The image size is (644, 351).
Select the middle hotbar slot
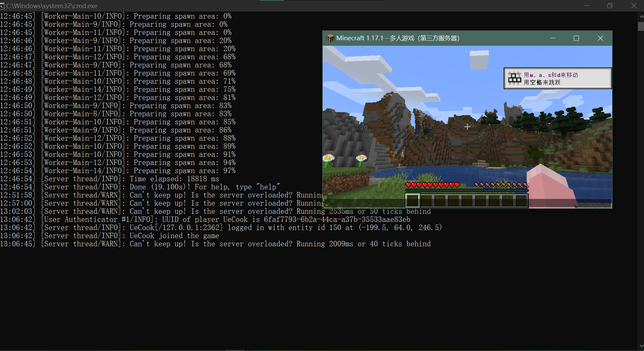[467, 201]
